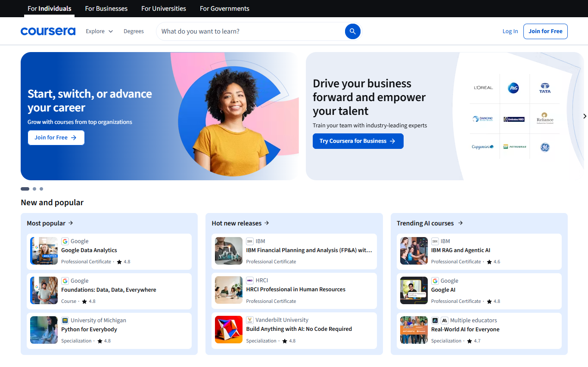
Task: Click the Join for Free header button
Action: tap(545, 31)
